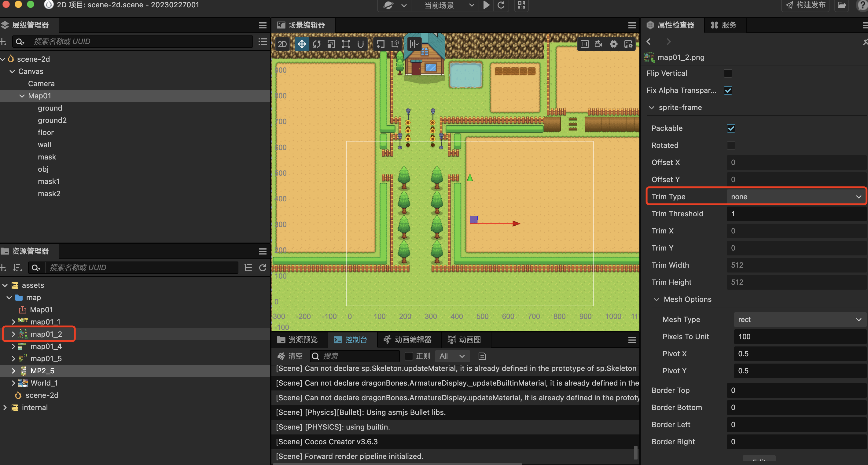868x465 pixels.
Task: Open the Trim Type dropdown
Action: tap(795, 197)
